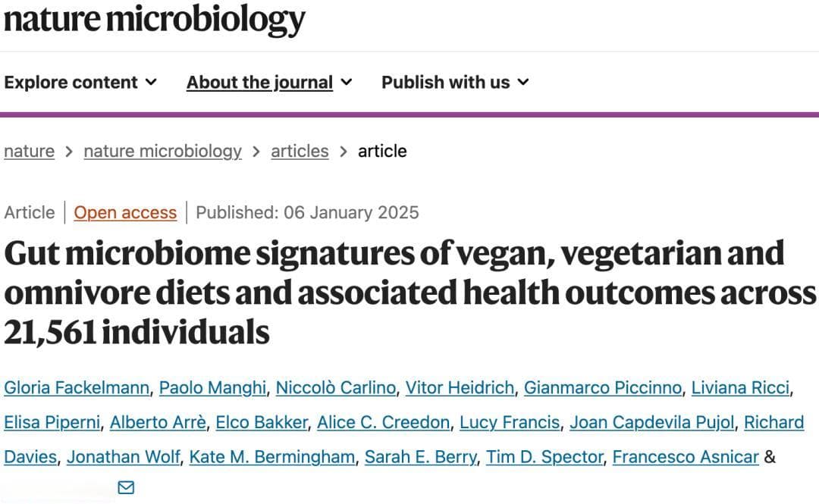Click author Liviana Ricci

tap(740, 387)
